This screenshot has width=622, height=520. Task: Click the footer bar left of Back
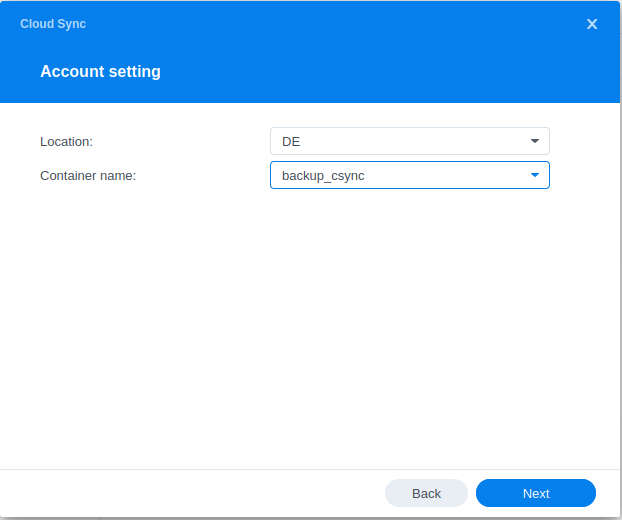pyautogui.click(x=190, y=493)
